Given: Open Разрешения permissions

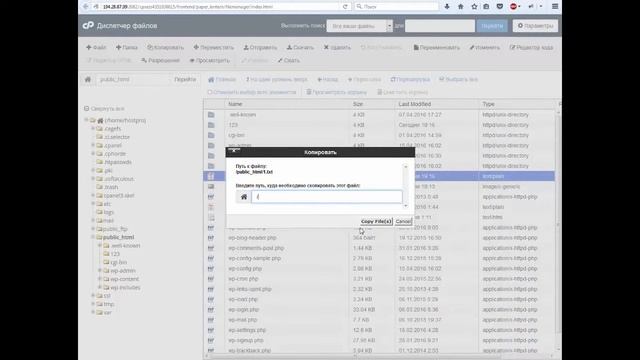Looking at the screenshot, I should (x=160, y=60).
